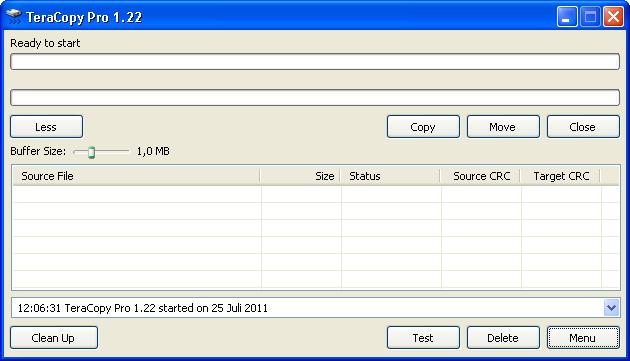Sort by the Size column header
The width and height of the screenshot is (630, 361).
pyautogui.click(x=300, y=176)
